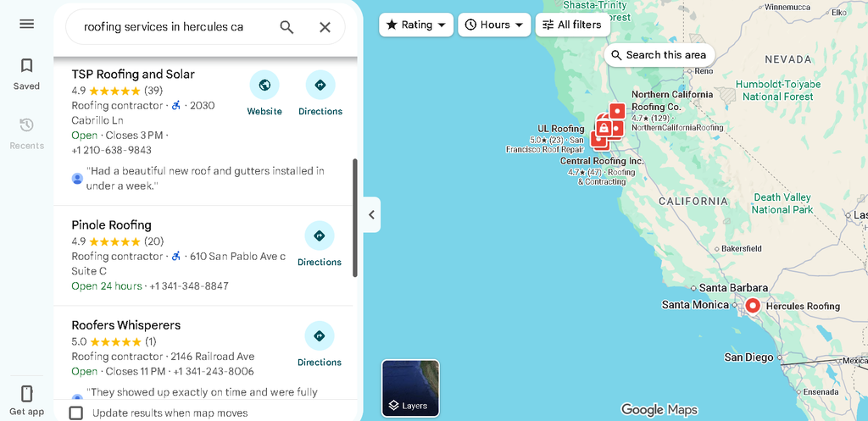Click phone number +1 341-243-8006
The height and width of the screenshot is (421, 868).
(x=214, y=371)
